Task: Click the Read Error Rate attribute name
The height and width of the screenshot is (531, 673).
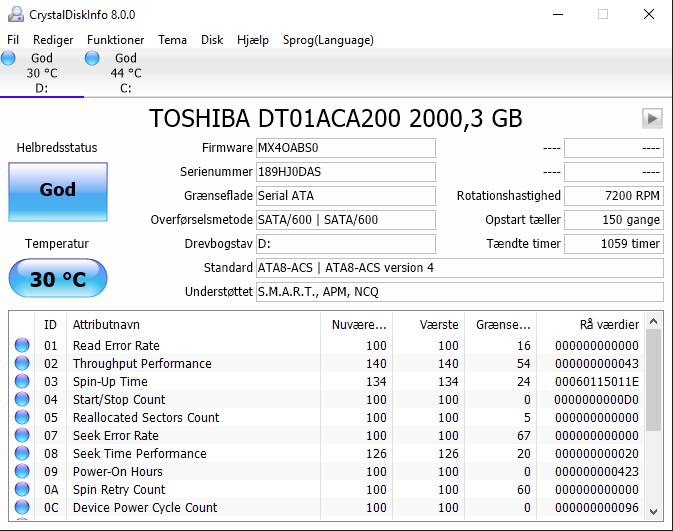Action: 116,346
